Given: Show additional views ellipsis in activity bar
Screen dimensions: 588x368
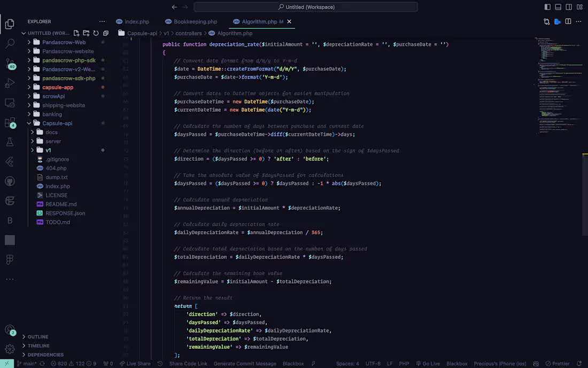Looking at the screenshot, I should click(x=10, y=279).
